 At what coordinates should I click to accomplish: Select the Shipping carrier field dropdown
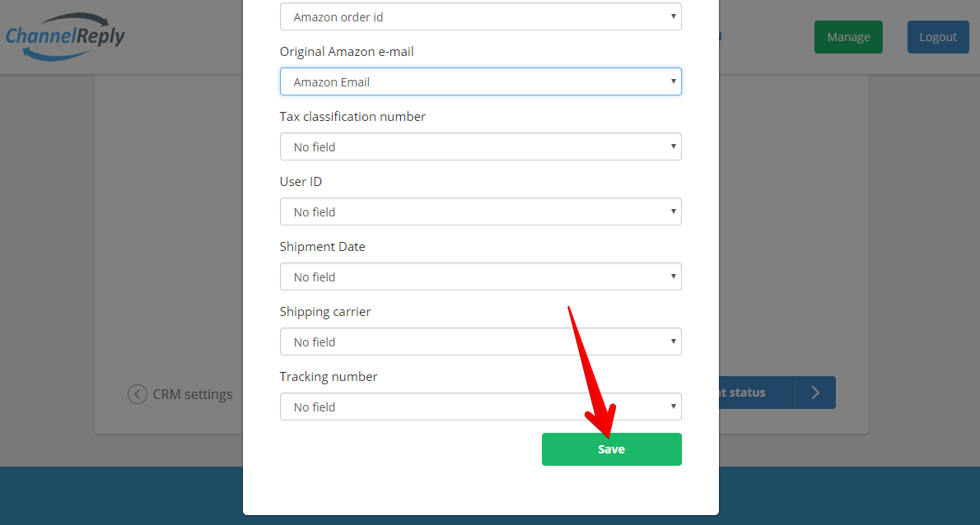481,341
